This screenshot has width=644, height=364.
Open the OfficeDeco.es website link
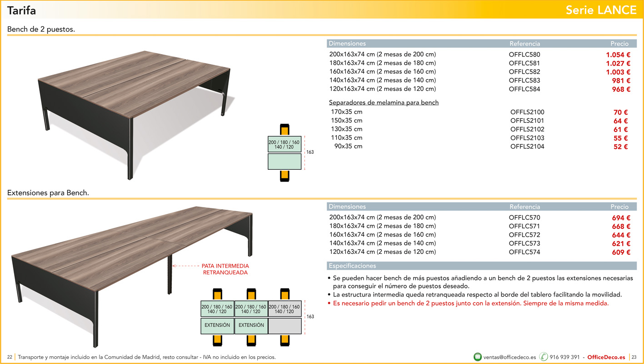coord(606,357)
